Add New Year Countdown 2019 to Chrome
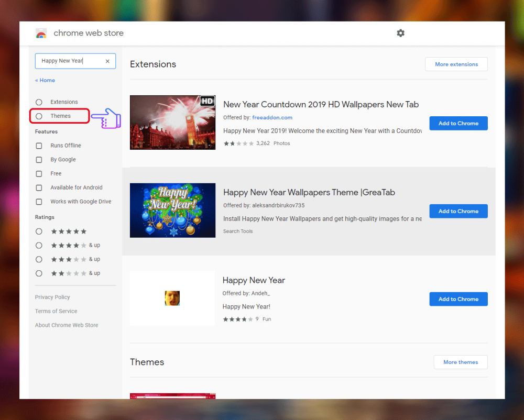524x420 pixels. [x=458, y=124]
